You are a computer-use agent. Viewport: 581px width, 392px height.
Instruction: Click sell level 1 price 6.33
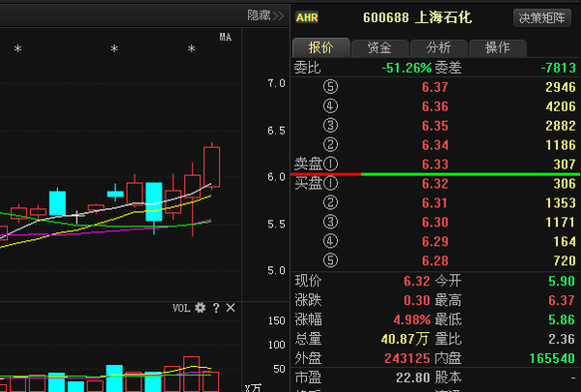pyautogui.click(x=435, y=165)
